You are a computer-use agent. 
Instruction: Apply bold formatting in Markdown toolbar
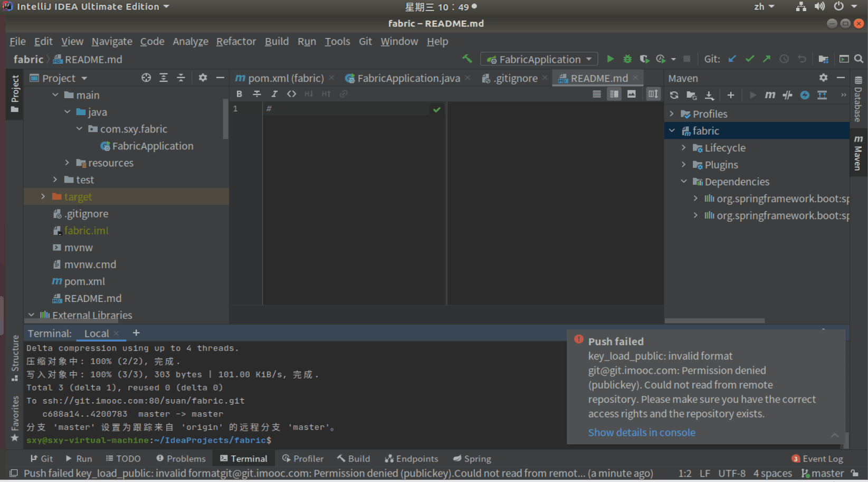[x=240, y=94]
